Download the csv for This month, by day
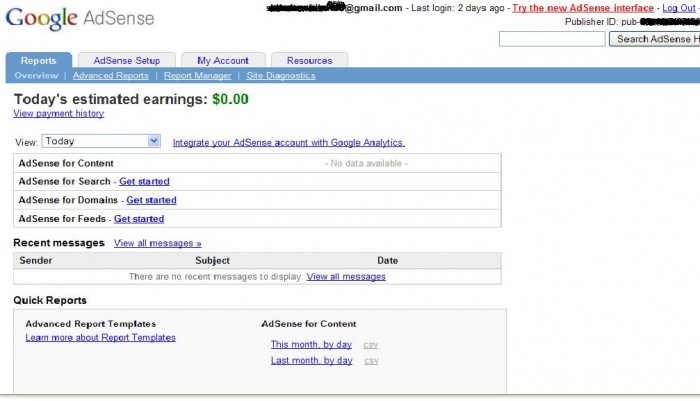Viewport: 700px width, 401px height. (x=371, y=345)
